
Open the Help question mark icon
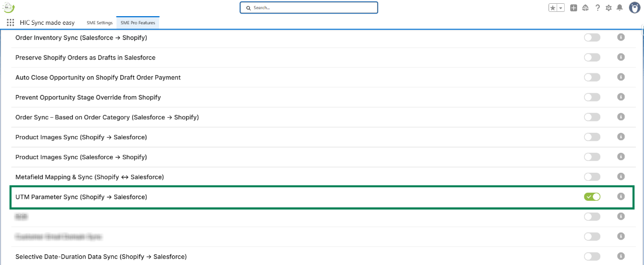pyautogui.click(x=598, y=8)
